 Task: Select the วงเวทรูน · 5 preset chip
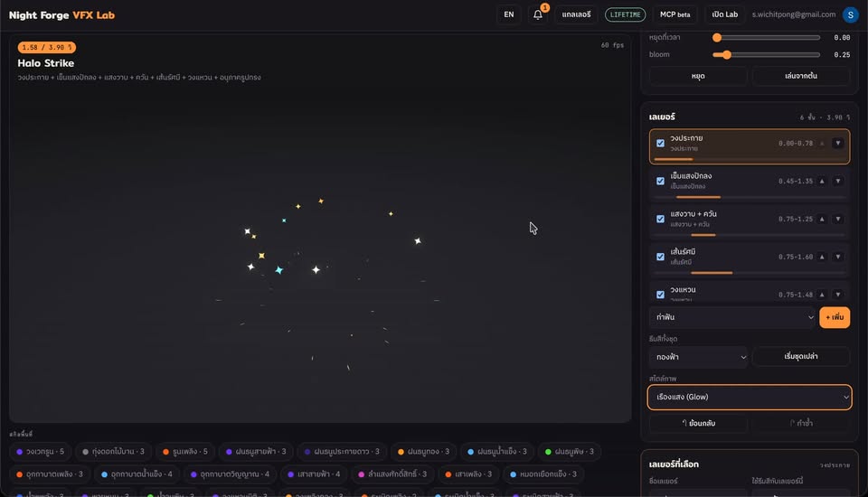(41, 452)
